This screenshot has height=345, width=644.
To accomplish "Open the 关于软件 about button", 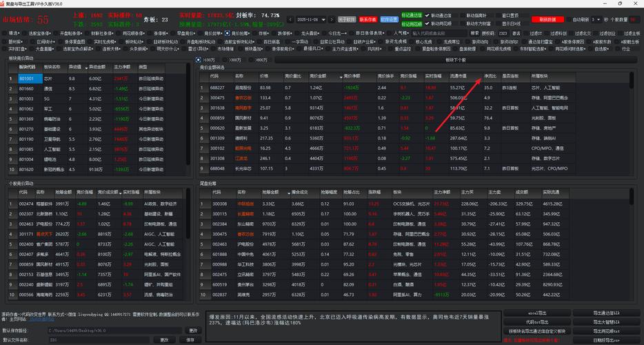I will click(346, 19).
